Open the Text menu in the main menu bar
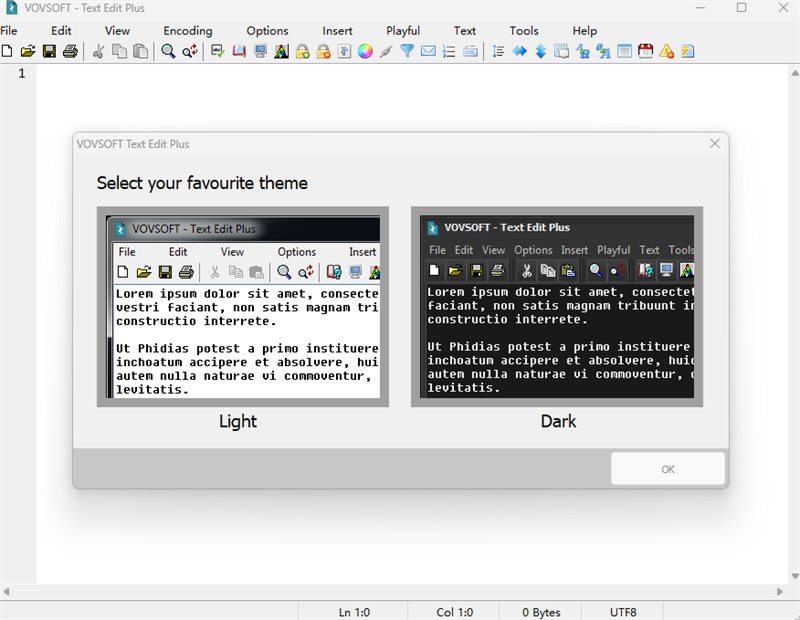This screenshot has height=620, width=800. [x=465, y=31]
